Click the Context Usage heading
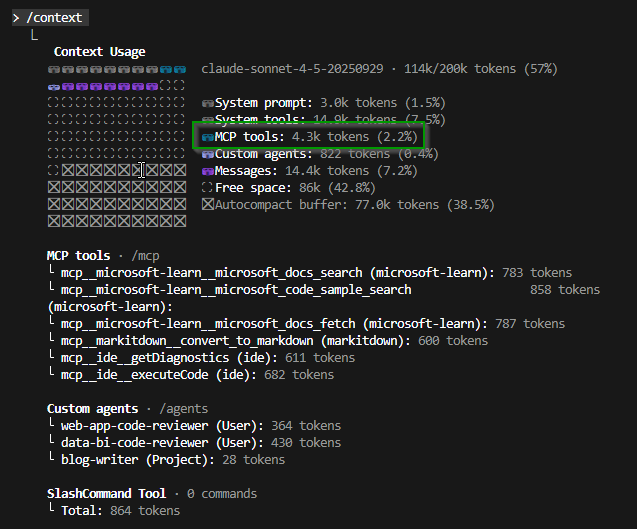637x529 pixels. point(100,52)
